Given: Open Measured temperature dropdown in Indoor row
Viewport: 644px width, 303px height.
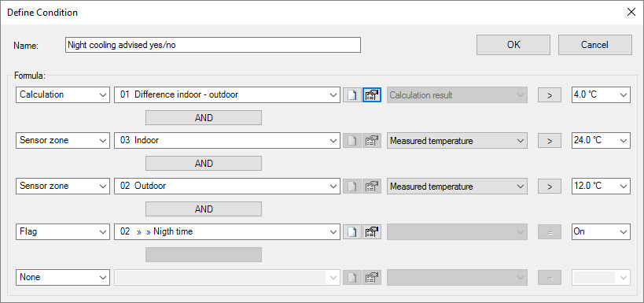Looking at the screenshot, I should coord(457,141).
